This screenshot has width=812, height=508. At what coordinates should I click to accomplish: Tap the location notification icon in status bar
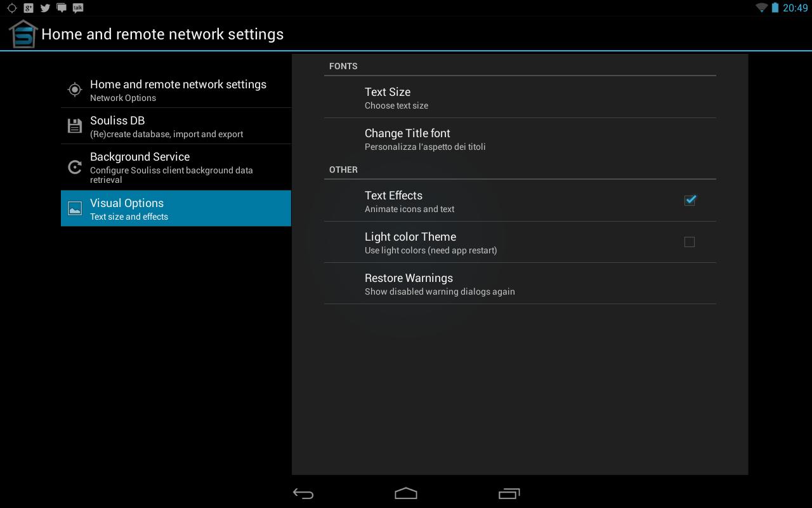12,8
